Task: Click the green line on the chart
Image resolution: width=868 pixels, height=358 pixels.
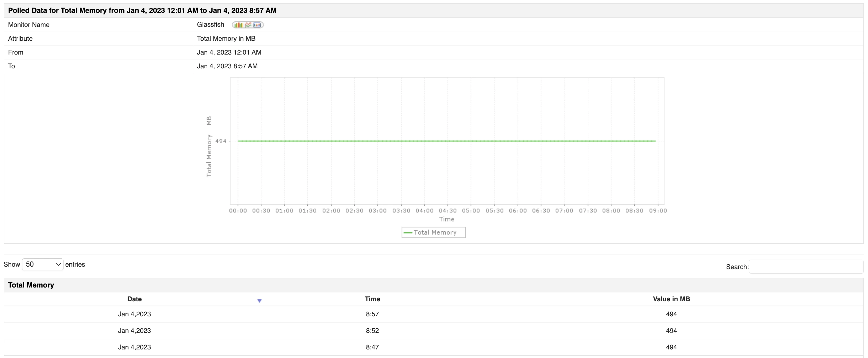Action: coord(447,141)
